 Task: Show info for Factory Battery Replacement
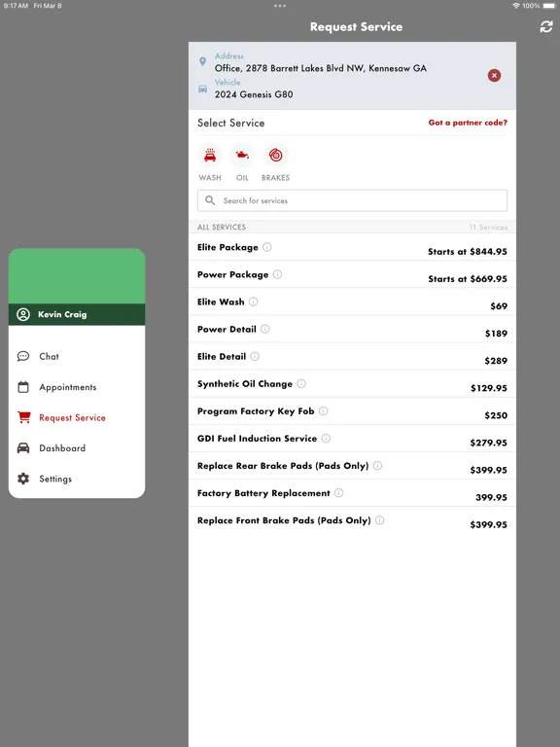pyautogui.click(x=338, y=492)
